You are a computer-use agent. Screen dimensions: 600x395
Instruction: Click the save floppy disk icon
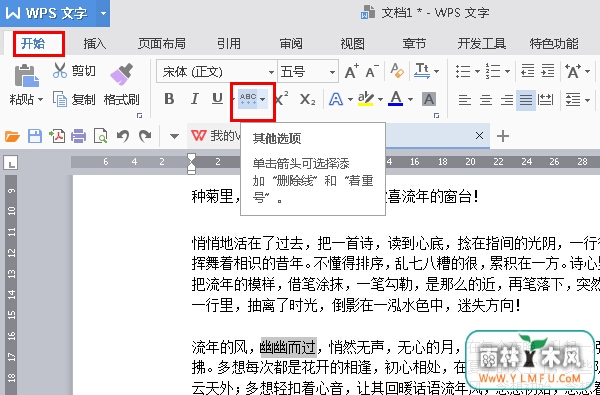pos(35,136)
